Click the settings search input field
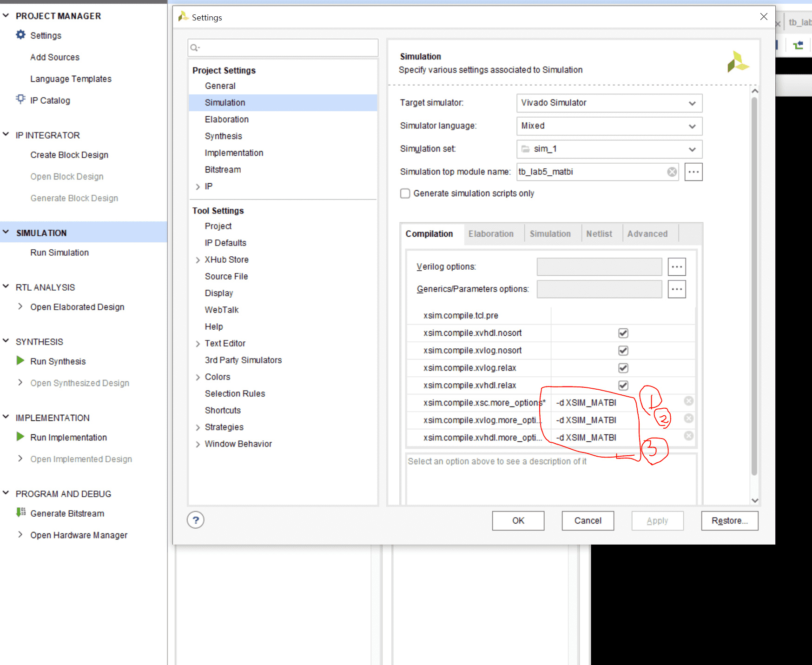Viewport: 812px width, 665px height. coord(283,48)
